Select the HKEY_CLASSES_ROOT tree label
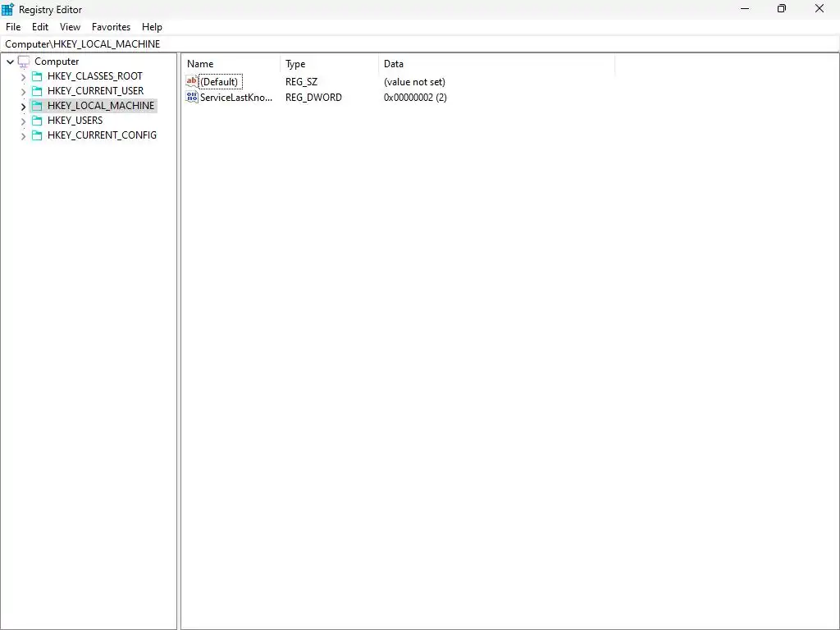Screen dimensions: 840x630 pyautogui.click(x=95, y=76)
